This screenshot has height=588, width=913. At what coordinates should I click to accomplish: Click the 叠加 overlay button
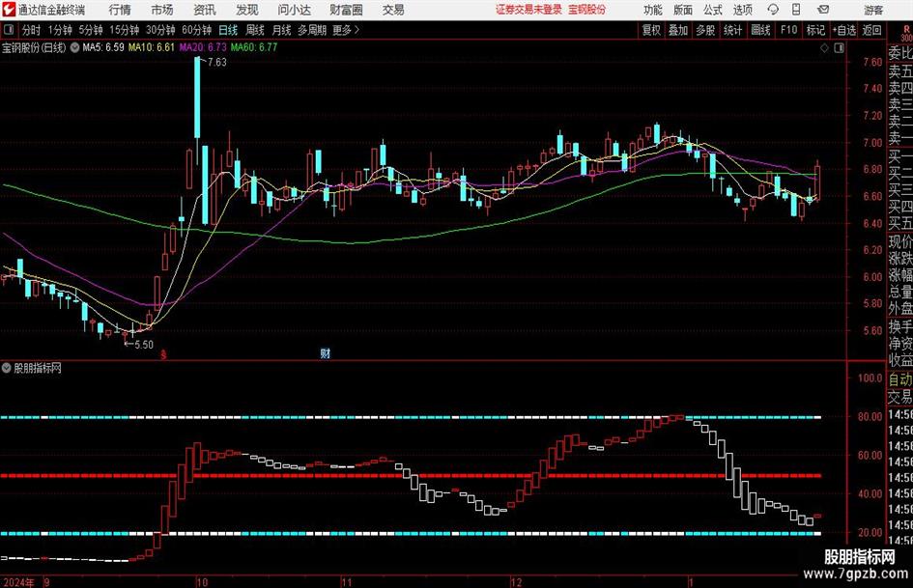pyautogui.click(x=678, y=30)
